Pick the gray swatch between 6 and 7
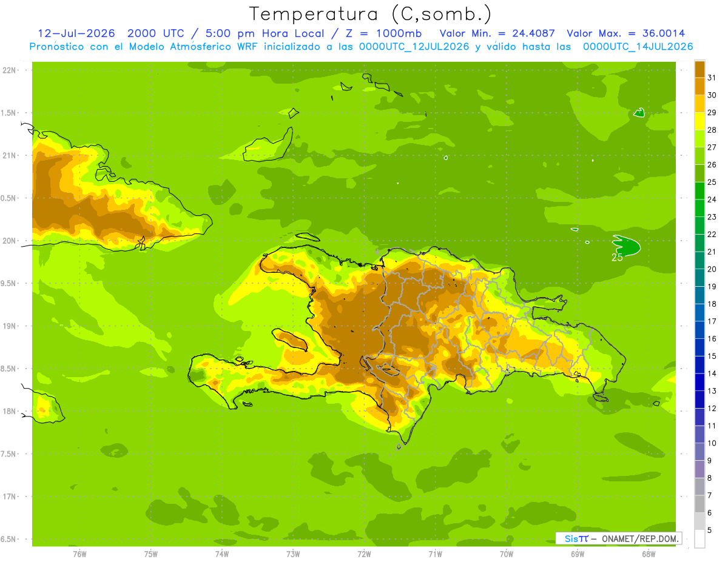Screen dimensions: 728x562 [699, 504]
